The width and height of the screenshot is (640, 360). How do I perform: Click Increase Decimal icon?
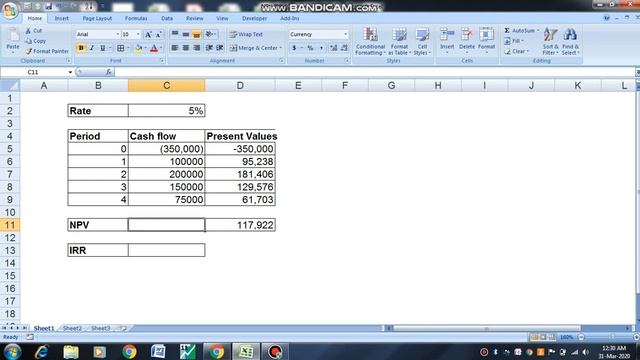coord(333,48)
